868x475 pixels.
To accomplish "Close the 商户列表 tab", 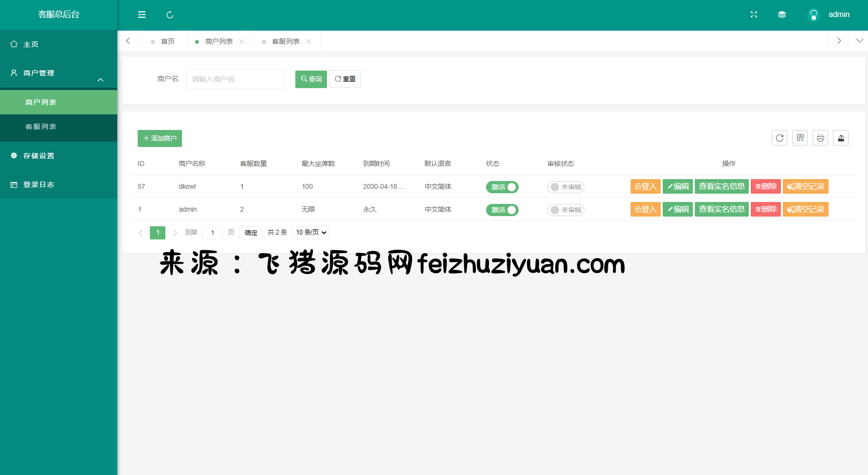I will (242, 41).
